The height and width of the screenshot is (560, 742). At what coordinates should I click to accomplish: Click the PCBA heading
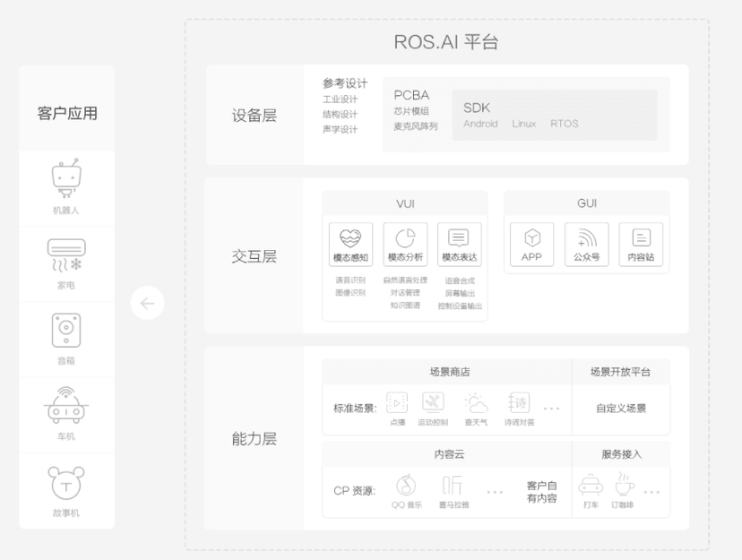point(411,95)
